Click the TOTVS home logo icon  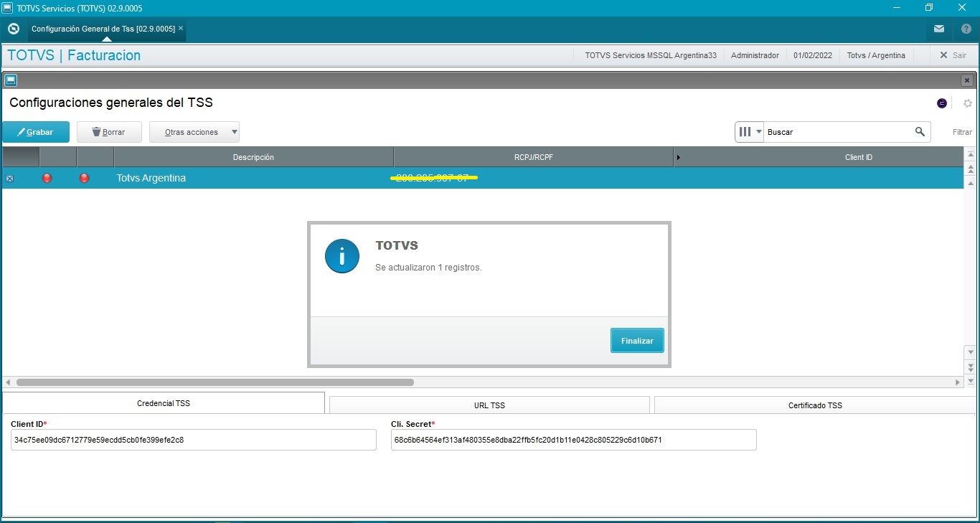coord(13,29)
